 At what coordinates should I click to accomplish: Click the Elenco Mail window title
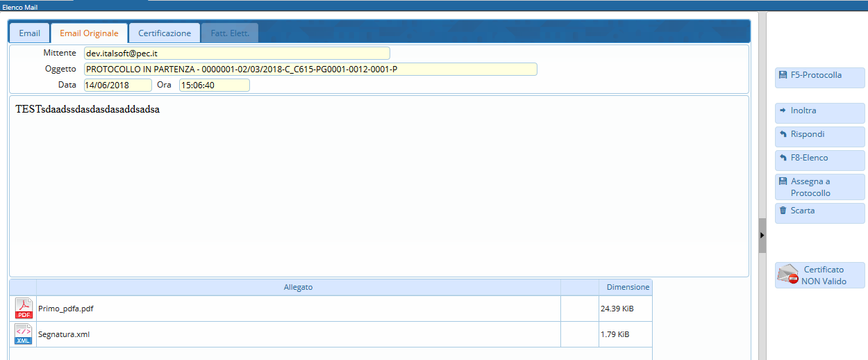(20, 7)
